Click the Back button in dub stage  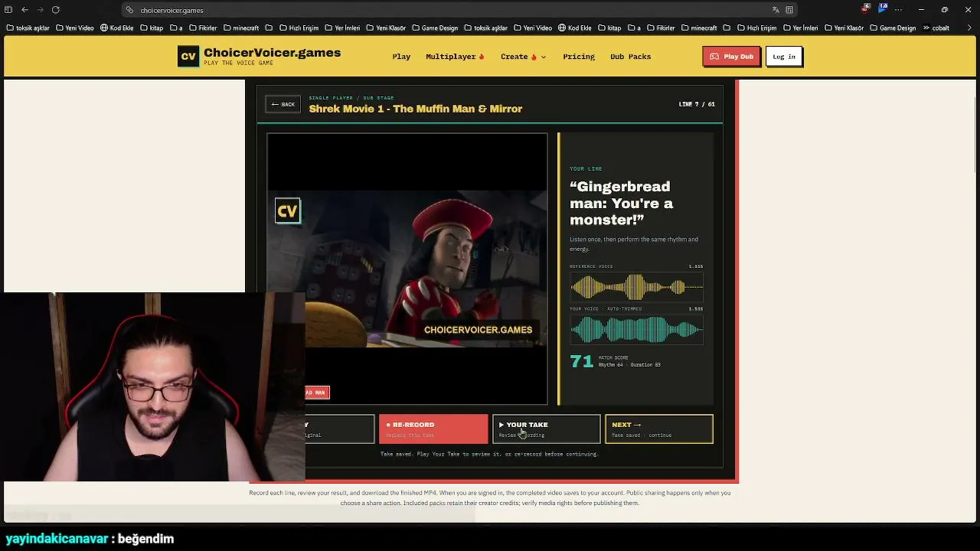(x=283, y=104)
